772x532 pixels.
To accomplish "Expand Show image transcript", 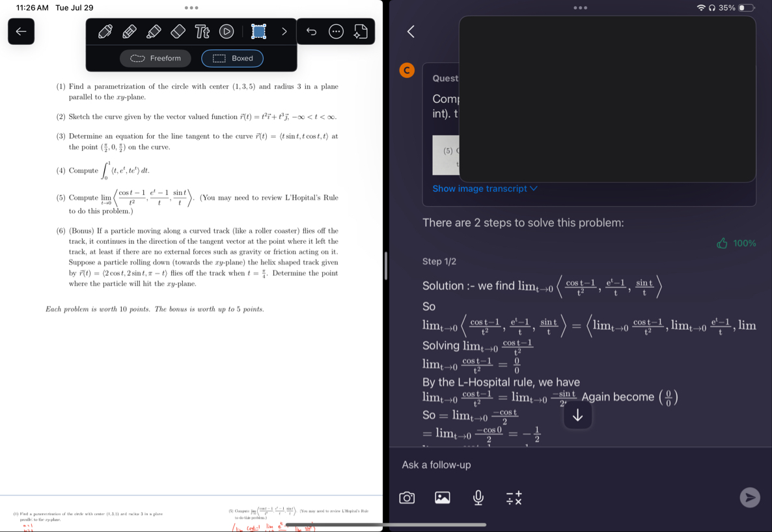I will pos(484,188).
